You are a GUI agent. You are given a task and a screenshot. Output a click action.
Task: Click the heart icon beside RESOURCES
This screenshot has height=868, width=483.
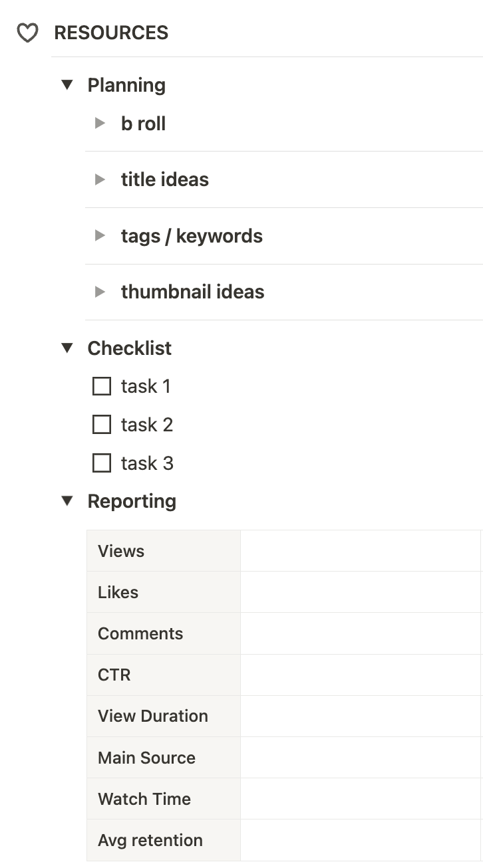click(x=27, y=33)
